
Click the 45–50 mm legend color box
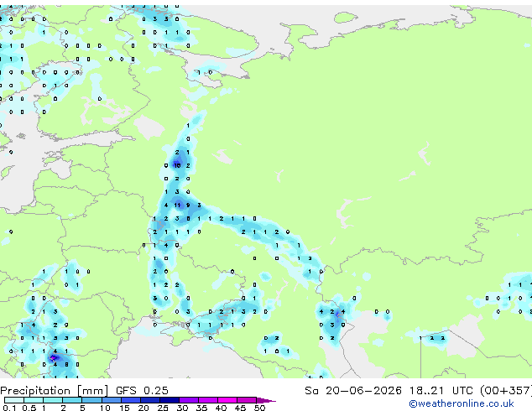point(247,400)
